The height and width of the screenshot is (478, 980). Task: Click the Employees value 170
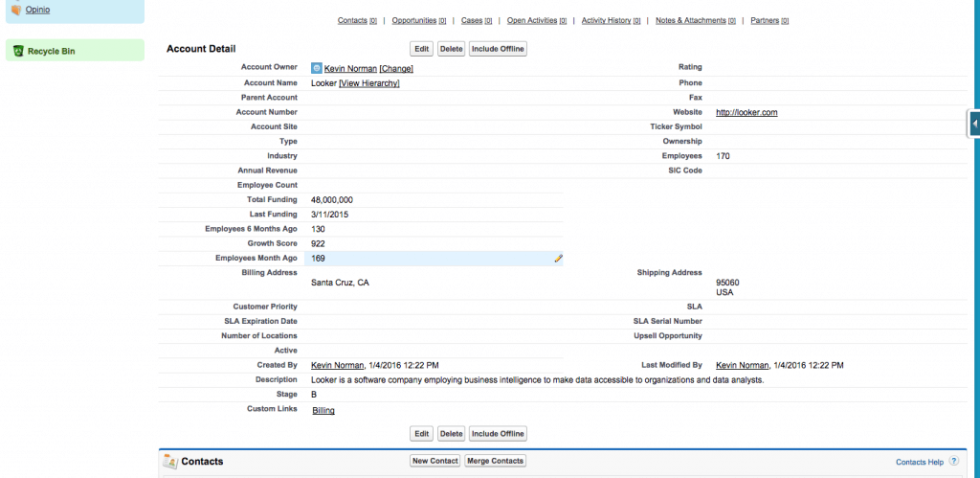[x=724, y=156]
